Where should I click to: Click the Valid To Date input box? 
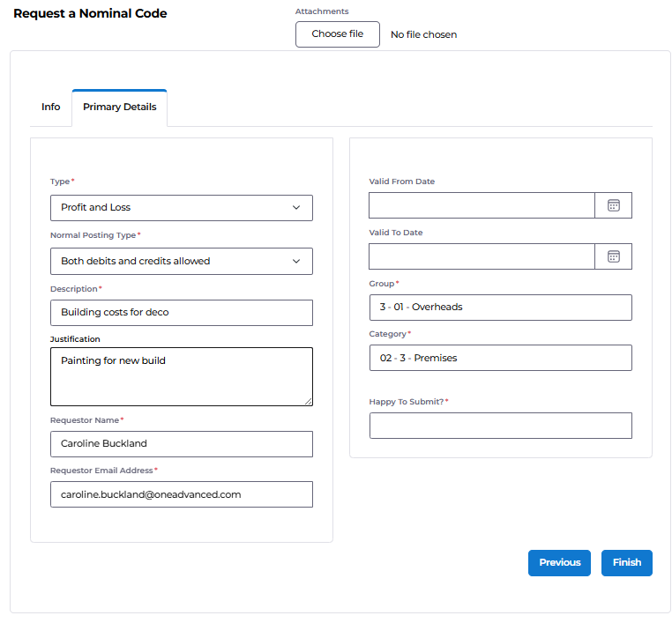482,256
